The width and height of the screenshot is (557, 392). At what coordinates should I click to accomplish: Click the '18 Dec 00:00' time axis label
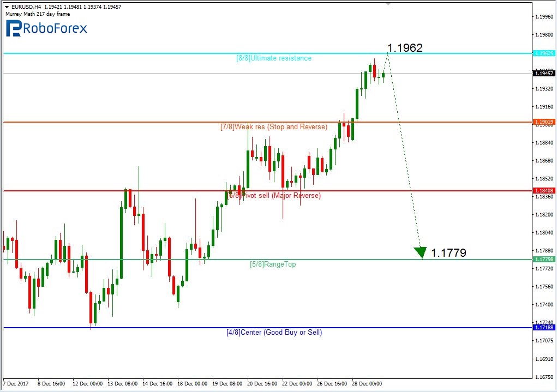(x=192, y=384)
